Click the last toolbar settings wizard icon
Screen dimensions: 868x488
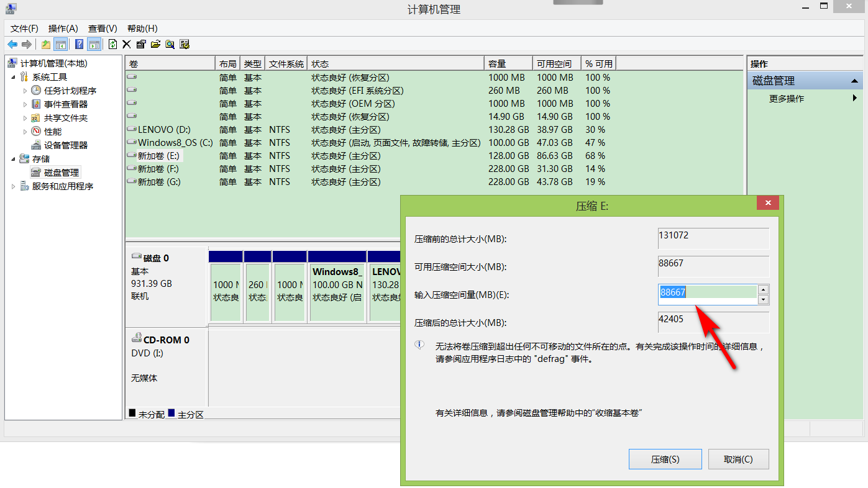[x=185, y=44]
